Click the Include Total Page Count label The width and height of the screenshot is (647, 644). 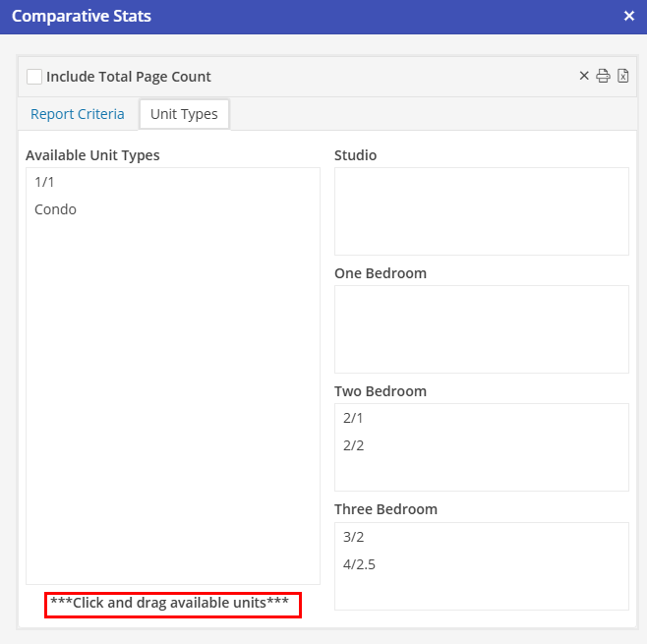129,77
